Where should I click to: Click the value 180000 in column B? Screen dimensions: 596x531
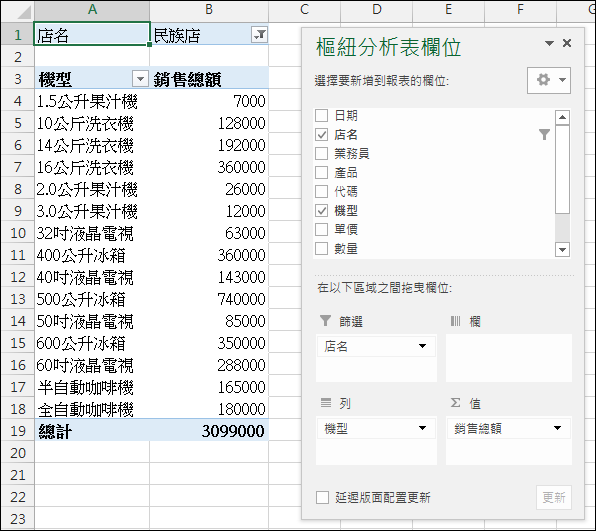coord(209,409)
